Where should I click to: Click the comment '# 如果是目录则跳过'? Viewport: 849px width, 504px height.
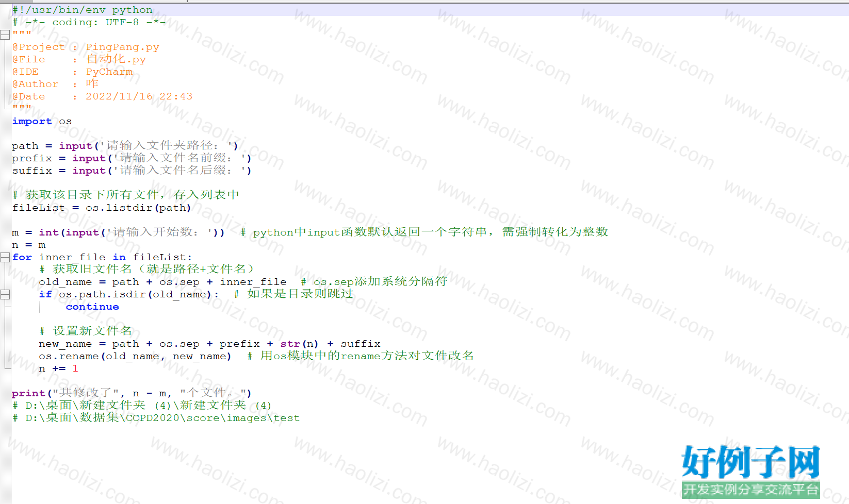click(293, 294)
